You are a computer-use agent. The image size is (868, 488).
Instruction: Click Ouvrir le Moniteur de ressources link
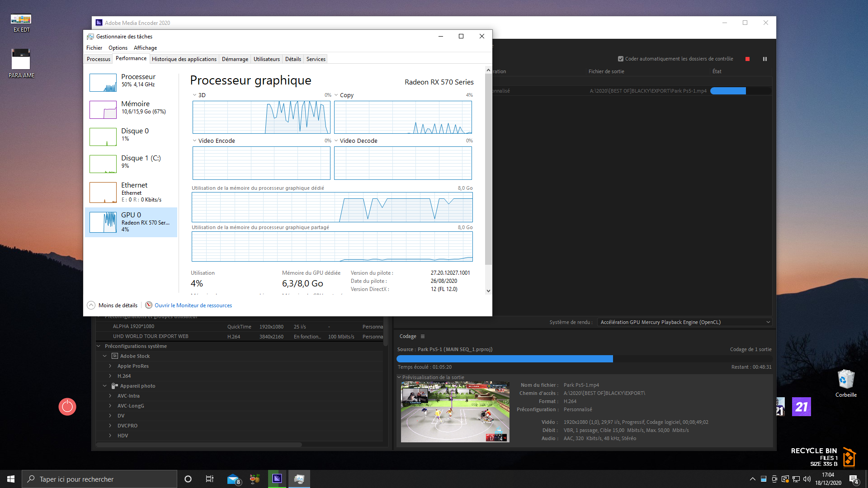coord(193,305)
